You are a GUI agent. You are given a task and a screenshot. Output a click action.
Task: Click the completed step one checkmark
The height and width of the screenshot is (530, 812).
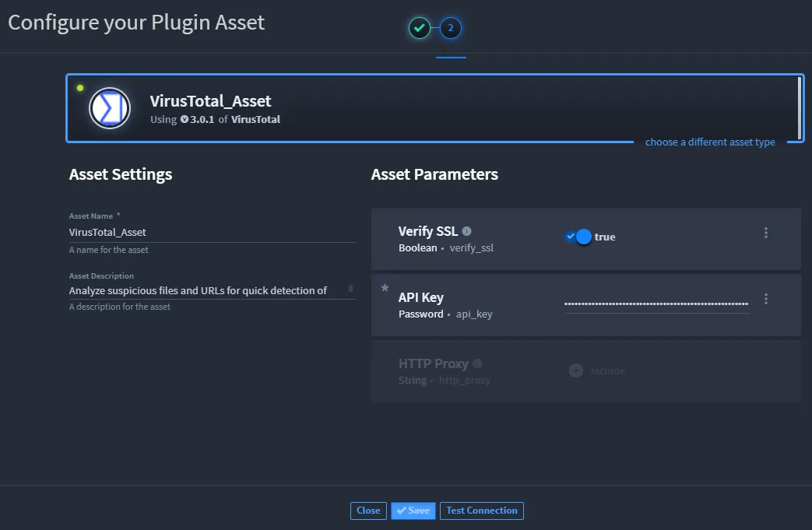pos(420,28)
